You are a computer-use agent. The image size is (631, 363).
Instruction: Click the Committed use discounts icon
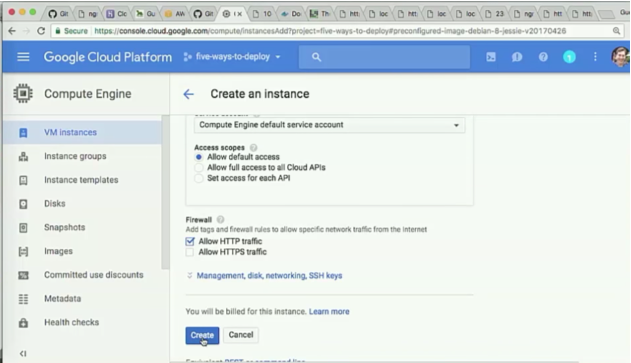click(x=23, y=275)
